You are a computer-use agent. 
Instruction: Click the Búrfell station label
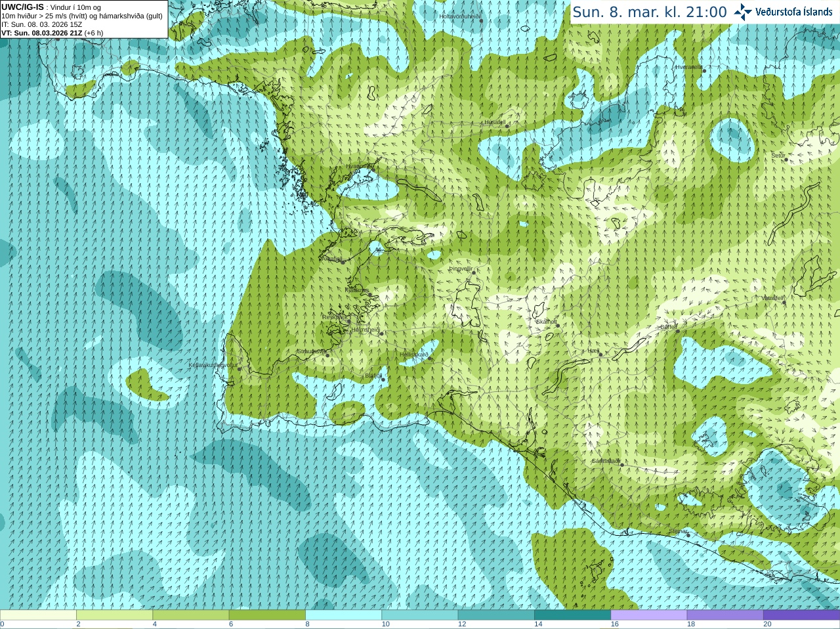pos(668,326)
